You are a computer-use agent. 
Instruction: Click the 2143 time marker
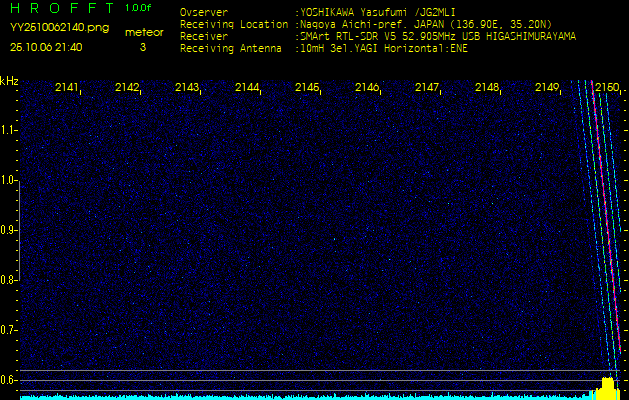point(187,88)
